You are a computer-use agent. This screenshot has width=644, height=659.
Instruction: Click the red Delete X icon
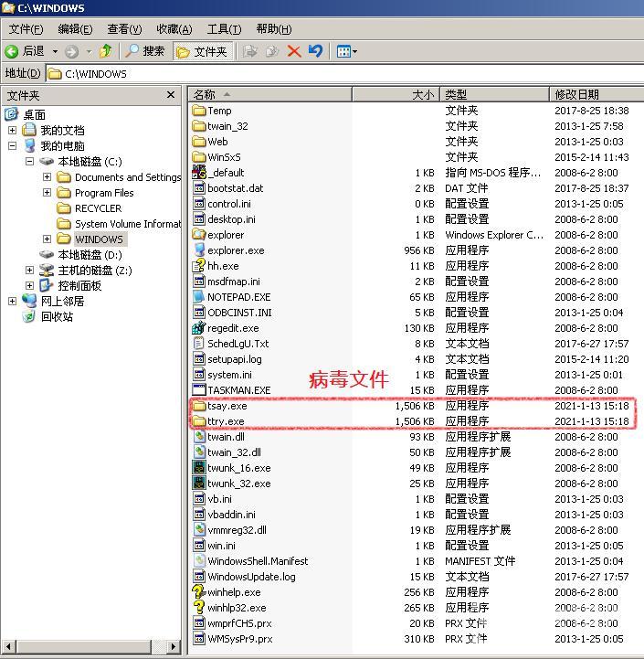[x=293, y=52]
